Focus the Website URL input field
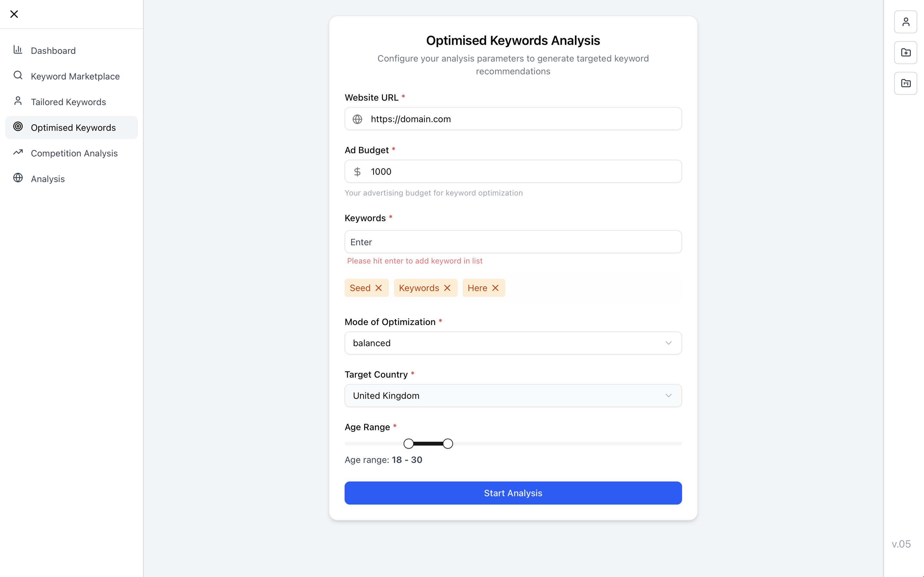 tap(513, 119)
